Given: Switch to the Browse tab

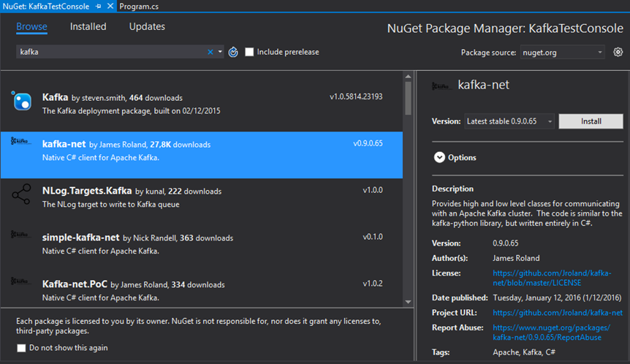Looking at the screenshot, I should point(31,26).
